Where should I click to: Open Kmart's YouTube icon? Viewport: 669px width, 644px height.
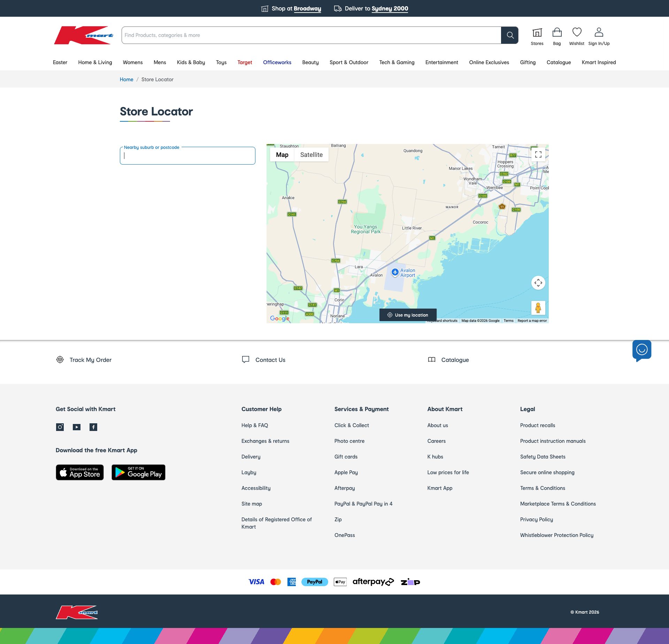coord(76,427)
